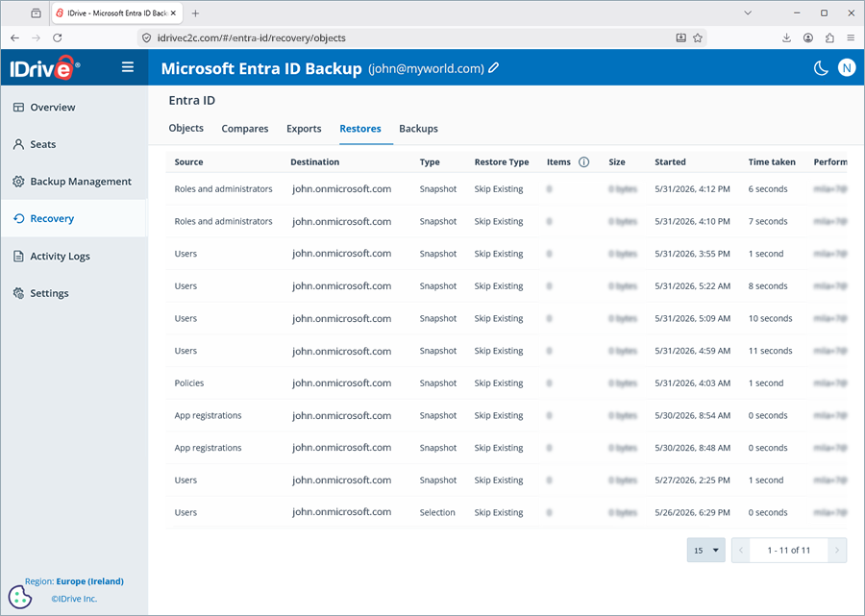Click the Time taken column header

772,162
